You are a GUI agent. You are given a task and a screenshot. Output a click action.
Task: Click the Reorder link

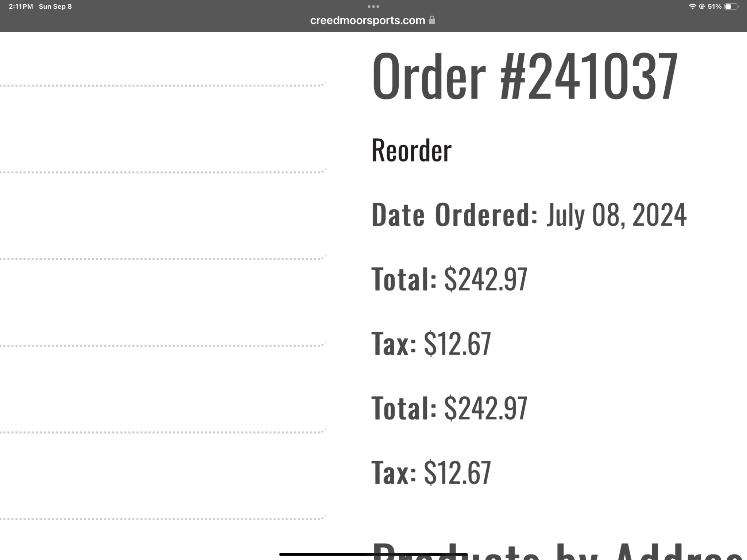pyautogui.click(x=411, y=150)
